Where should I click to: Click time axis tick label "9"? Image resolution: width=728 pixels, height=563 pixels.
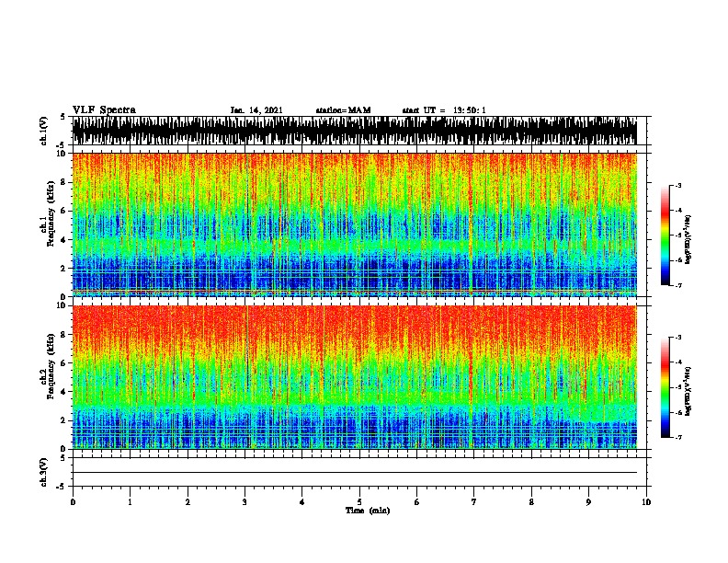588,502
